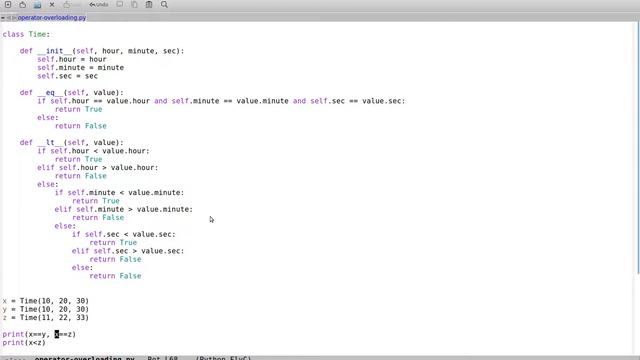The height and width of the screenshot is (360, 640).
Task: Click 'elif self.sec > value.sec:' line
Action: coord(128,251)
